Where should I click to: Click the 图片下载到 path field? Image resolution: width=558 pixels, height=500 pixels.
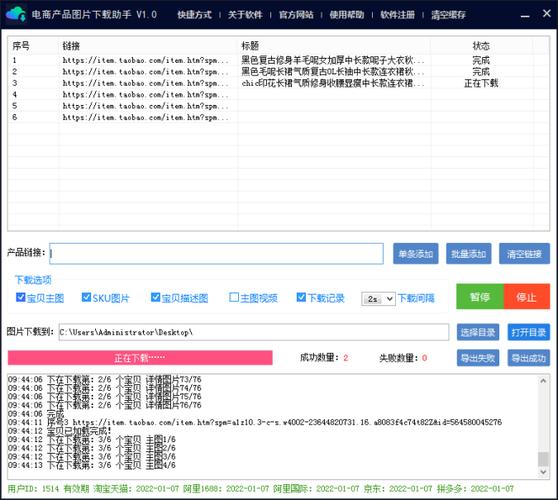pos(254,332)
